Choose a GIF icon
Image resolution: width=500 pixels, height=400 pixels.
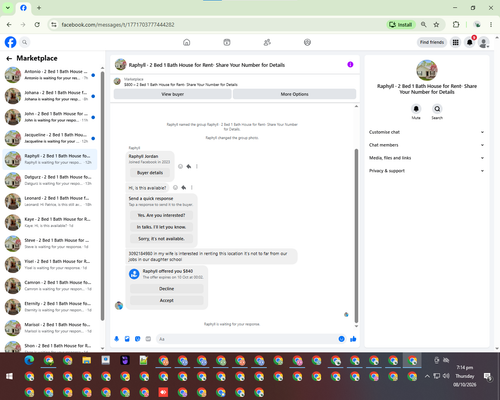(x=148, y=339)
